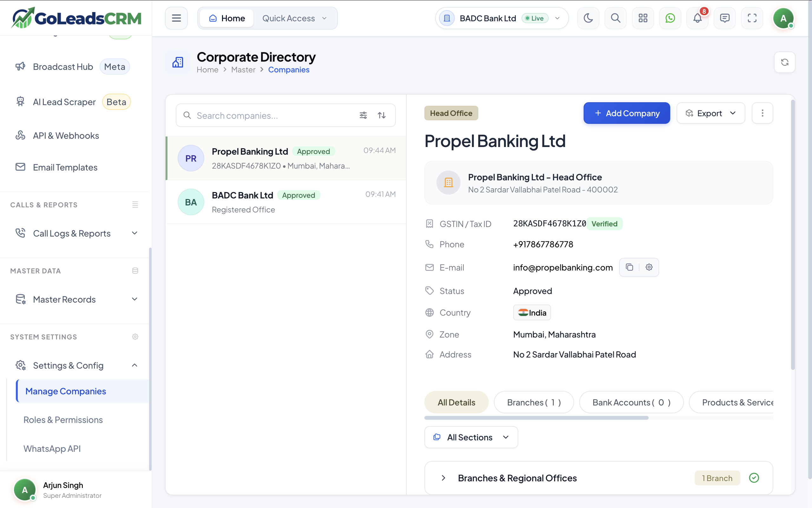812x508 pixels.
Task: Open more options three-dot menu
Action: tap(762, 113)
